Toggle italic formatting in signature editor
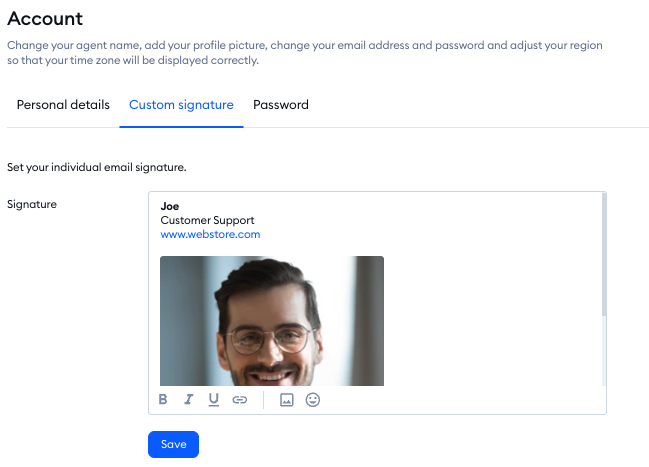 pos(188,400)
